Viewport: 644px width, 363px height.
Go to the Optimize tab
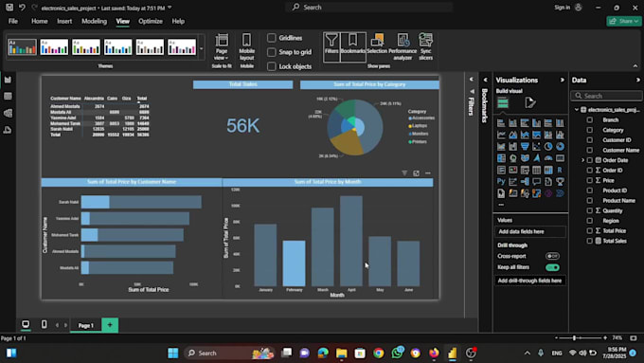pos(151,22)
